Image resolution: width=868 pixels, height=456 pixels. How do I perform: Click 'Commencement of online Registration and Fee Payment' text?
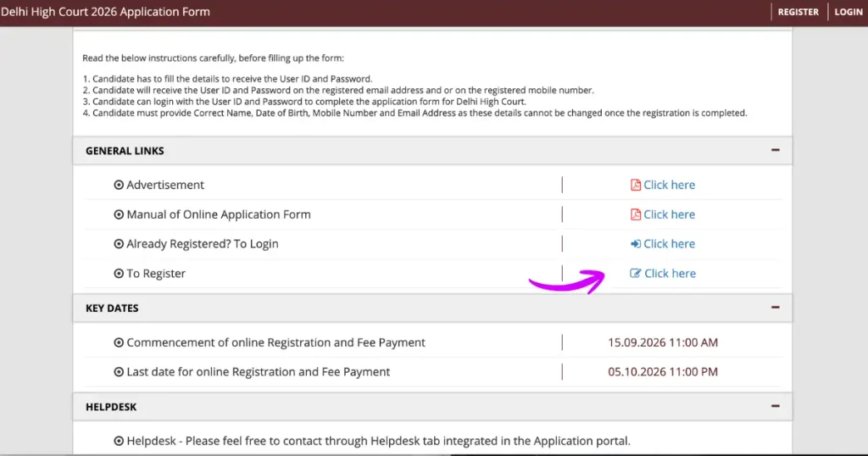click(275, 342)
